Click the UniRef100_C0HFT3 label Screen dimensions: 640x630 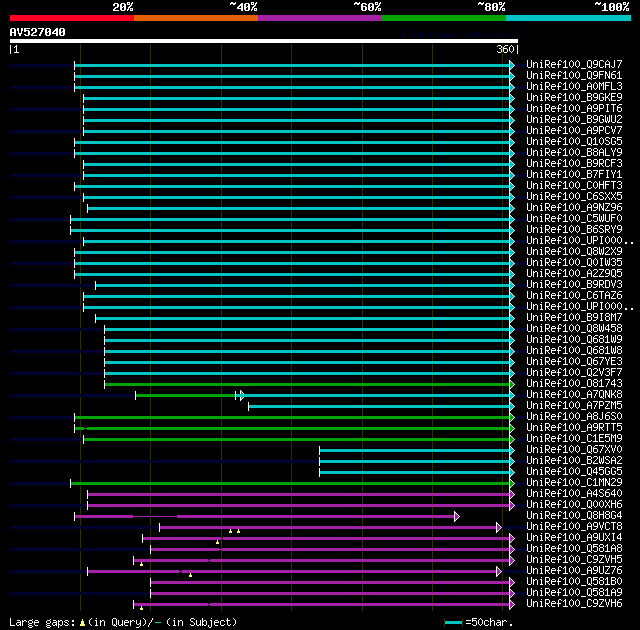tap(574, 186)
